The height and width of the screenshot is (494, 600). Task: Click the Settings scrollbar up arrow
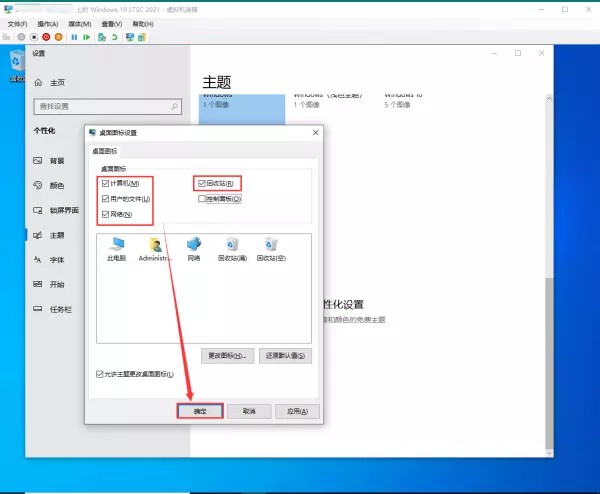(x=549, y=98)
